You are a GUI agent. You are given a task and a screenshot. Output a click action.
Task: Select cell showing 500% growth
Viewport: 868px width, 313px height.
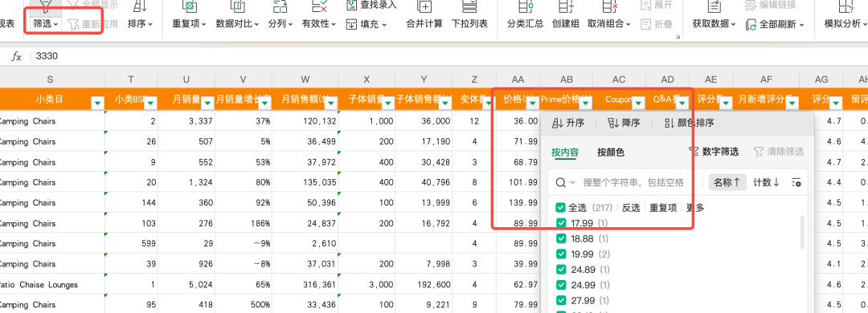click(x=244, y=305)
